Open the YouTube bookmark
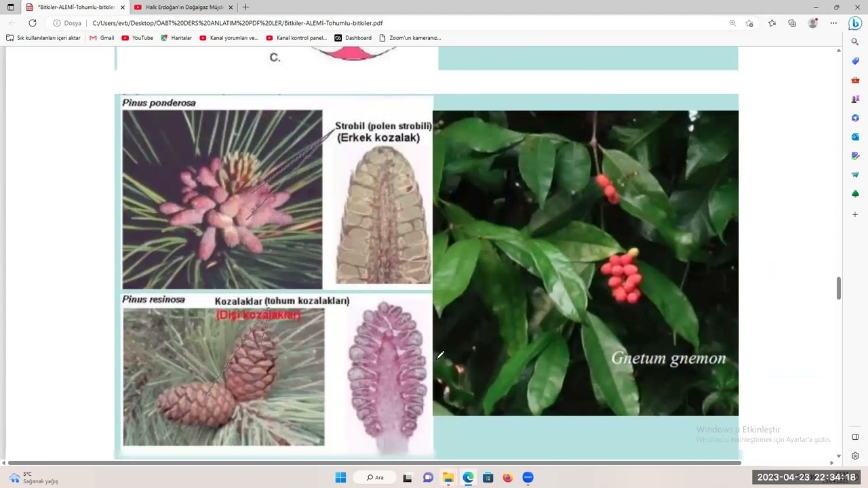Screen dimensions: 868x488 click(137, 38)
